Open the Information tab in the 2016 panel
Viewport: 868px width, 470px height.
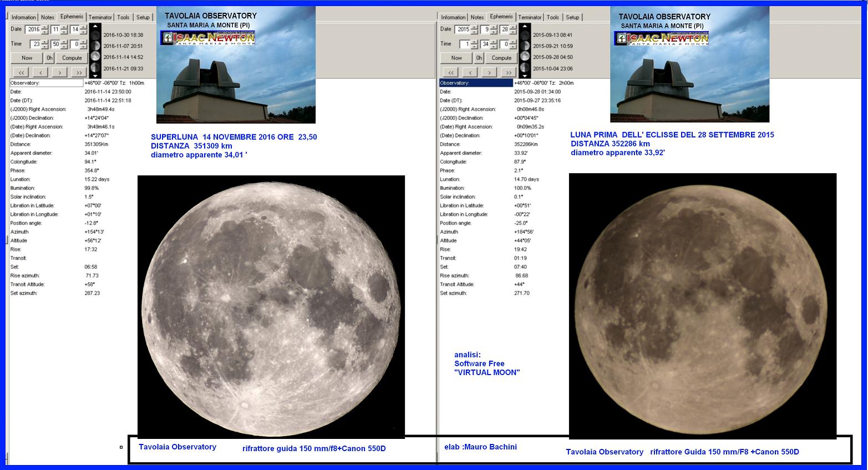pos(24,17)
